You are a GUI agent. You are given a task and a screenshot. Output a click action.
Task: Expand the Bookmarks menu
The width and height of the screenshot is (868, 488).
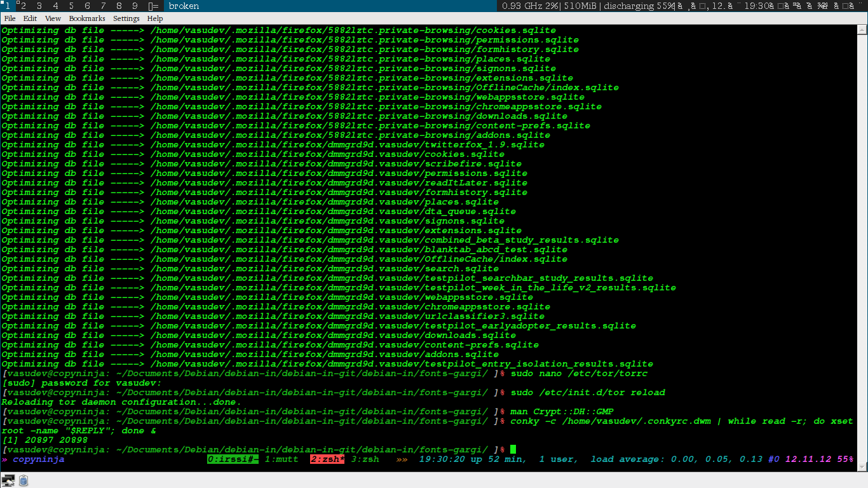[87, 18]
